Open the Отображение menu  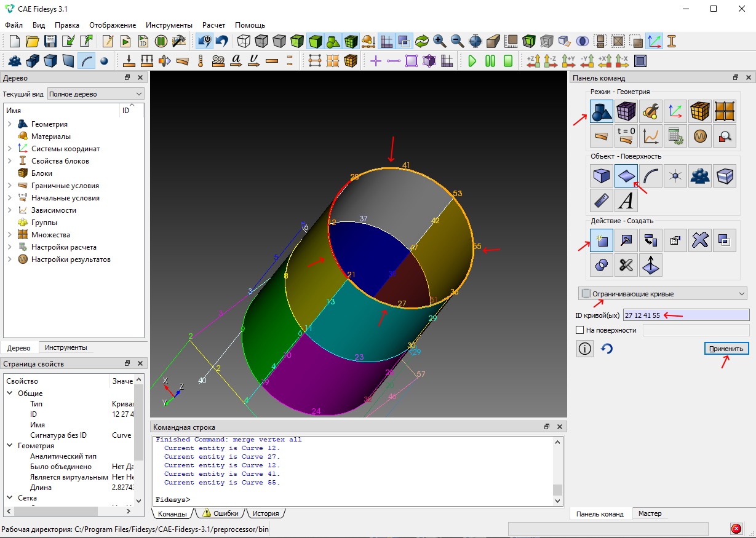(113, 25)
